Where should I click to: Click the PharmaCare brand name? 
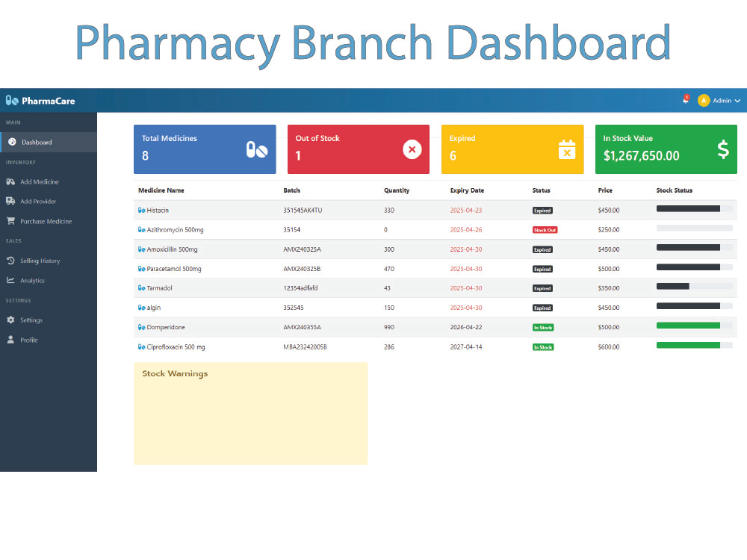(48, 101)
